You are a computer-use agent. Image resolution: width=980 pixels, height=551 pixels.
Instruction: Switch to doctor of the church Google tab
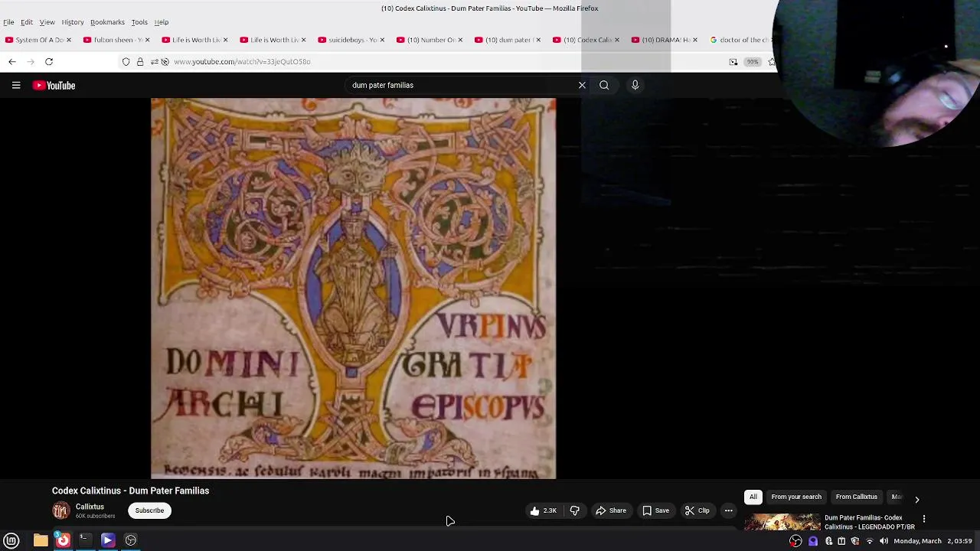tap(740, 40)
